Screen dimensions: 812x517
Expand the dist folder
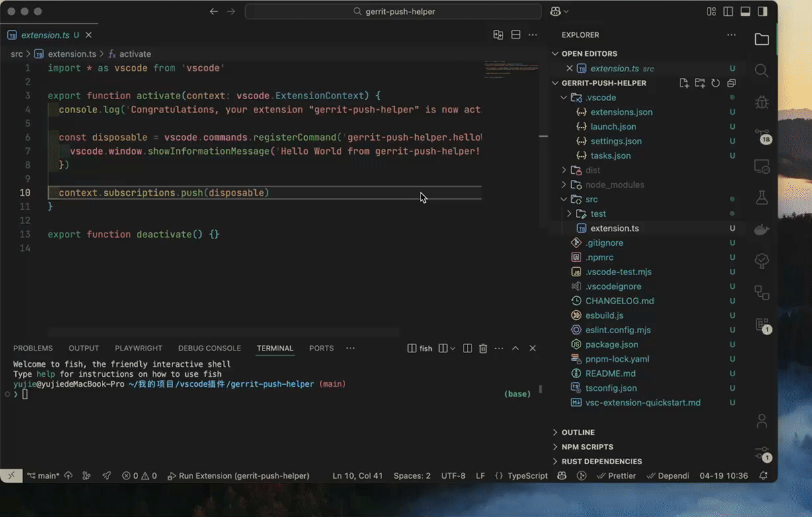pyautogui.click(x=563, y=171)
